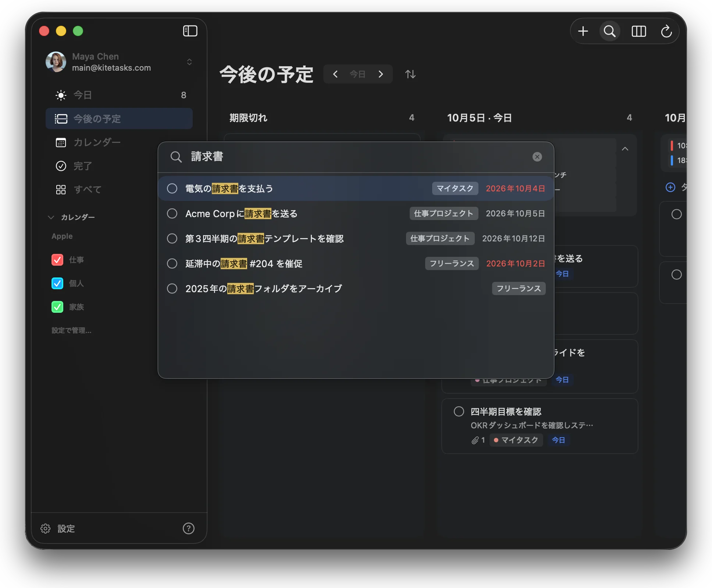Screen dimensions: 712x588
Task: Open account switcher up-down chevrons
Action: 189,62
